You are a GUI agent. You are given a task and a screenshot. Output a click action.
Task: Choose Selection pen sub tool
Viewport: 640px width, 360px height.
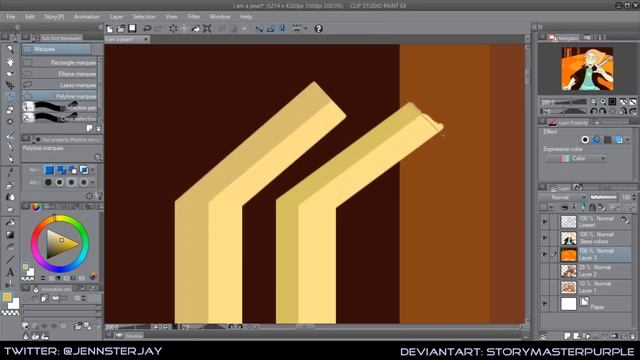tap(60, 107)
